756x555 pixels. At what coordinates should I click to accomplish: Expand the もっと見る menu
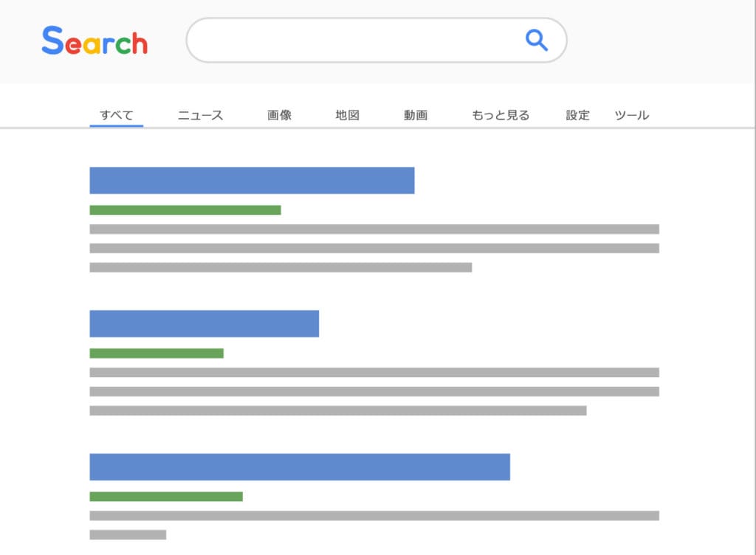(501, 115)
